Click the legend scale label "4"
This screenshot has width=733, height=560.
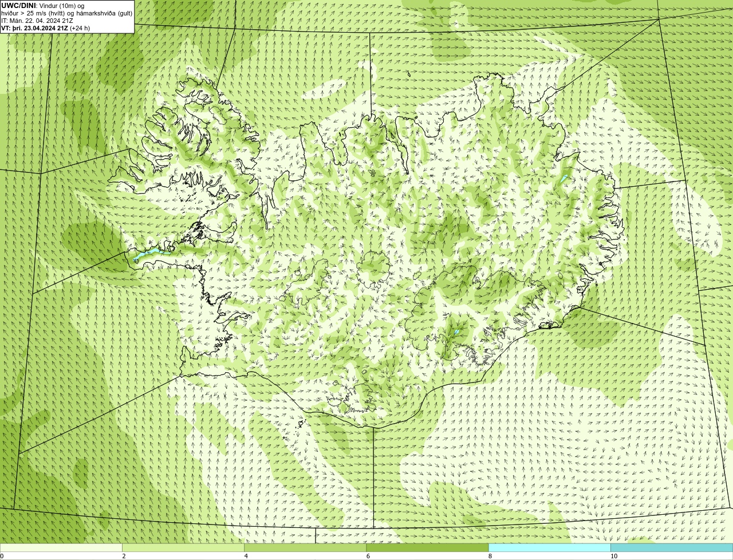coord(246,556)
